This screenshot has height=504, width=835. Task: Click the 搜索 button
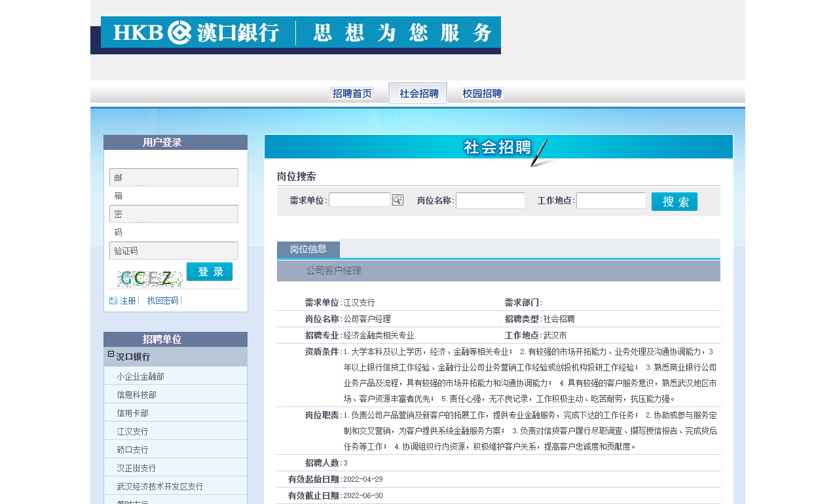(x=675, y=202)
